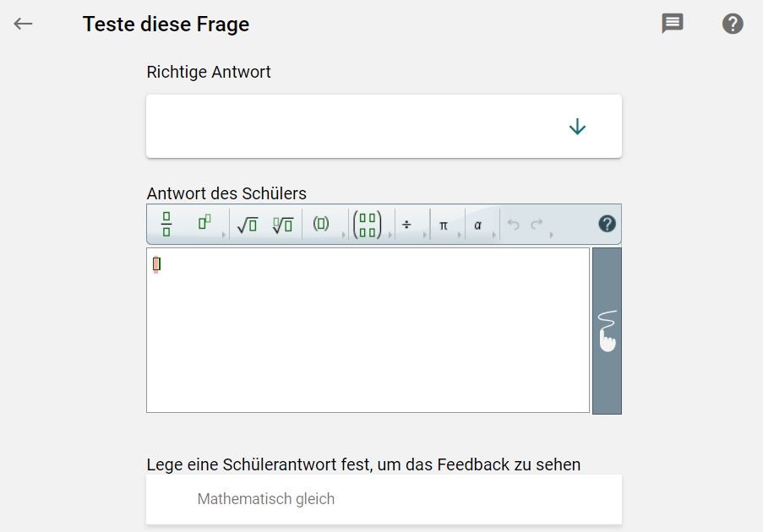
Task: Open the math editor toolbar help
Action: (x=607, y=224)
